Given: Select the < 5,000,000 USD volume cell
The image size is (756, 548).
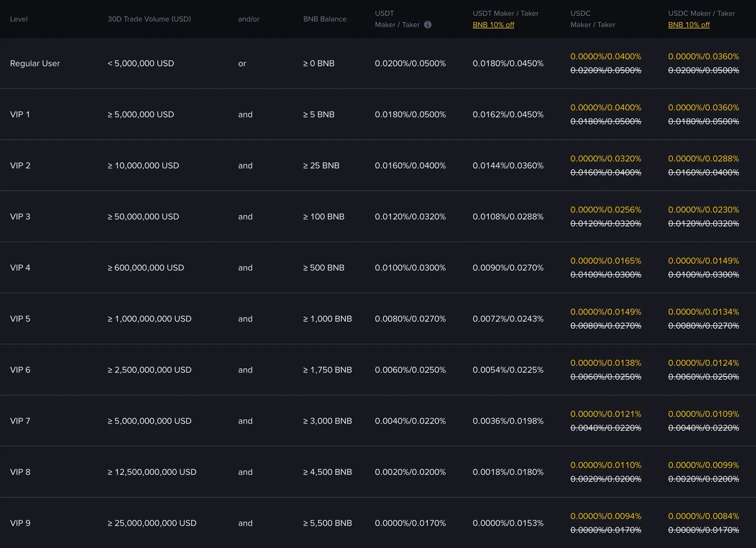Looking at the screenshot, I should pyautogui.click(x=141, y=63).
